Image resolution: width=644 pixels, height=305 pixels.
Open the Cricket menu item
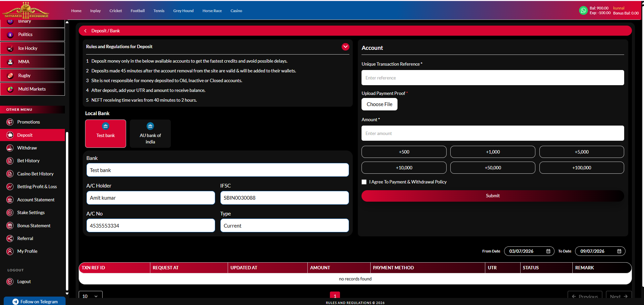tap(116, 11)
